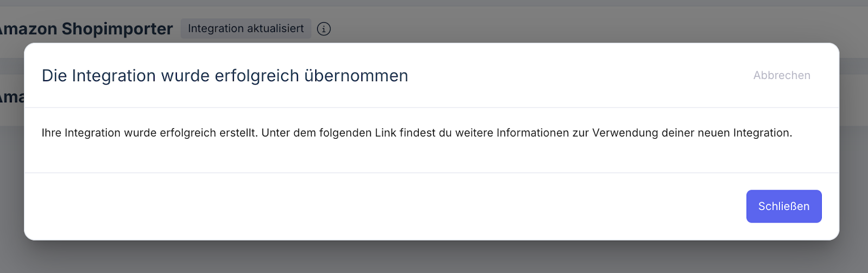Click the info icon beside Integration aktualisiert
Viewport: 868px width, 273px height.
(324, 29)
